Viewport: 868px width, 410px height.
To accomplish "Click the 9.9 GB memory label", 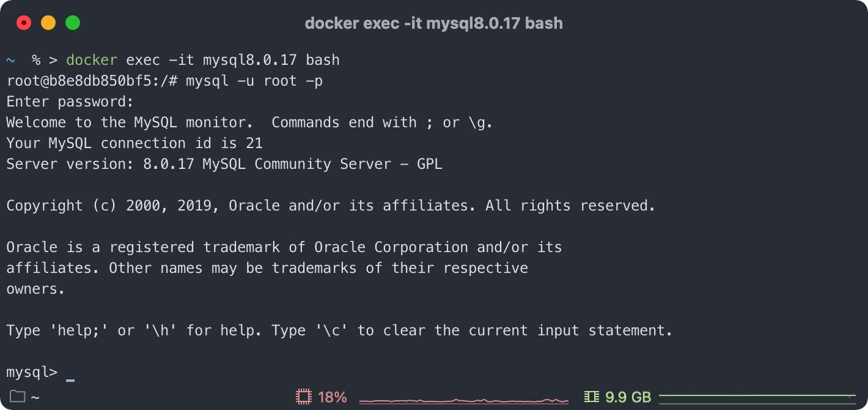I will pos(628,397).
